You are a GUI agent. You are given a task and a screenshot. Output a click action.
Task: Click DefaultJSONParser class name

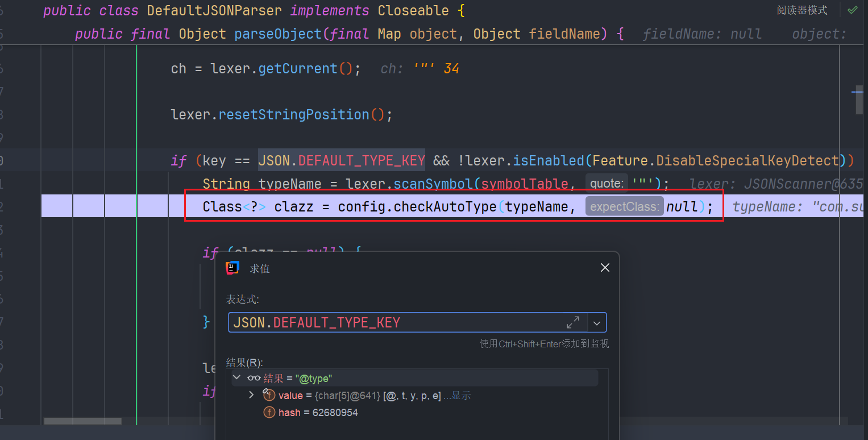[x=214, y=10]
